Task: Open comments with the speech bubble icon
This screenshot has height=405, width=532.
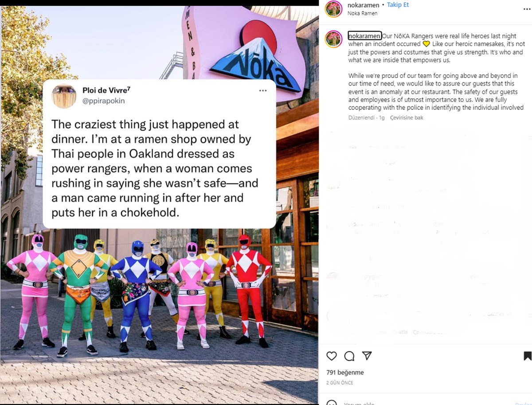Action: (349, 356)
